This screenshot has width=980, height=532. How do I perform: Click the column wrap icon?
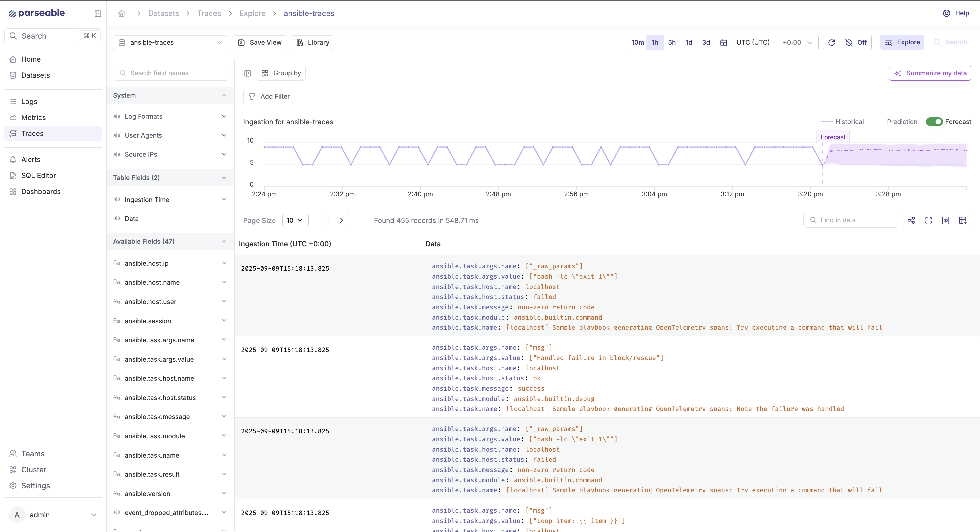click(945, 220)
